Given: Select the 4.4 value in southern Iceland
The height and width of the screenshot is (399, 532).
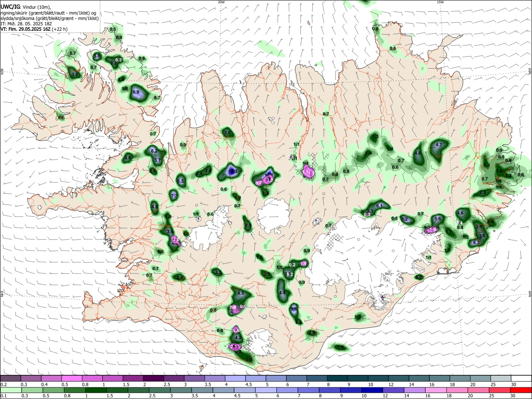Looking at the screenshot, I should pos(282,293).
